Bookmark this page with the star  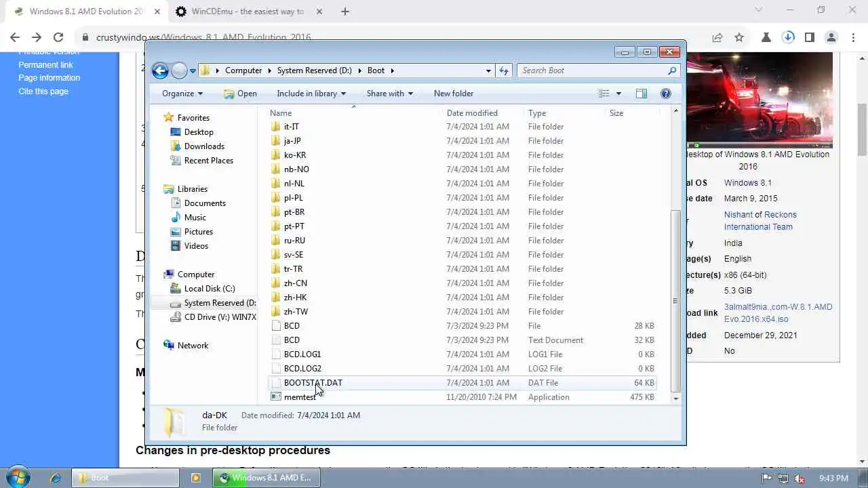coord(739,38)
